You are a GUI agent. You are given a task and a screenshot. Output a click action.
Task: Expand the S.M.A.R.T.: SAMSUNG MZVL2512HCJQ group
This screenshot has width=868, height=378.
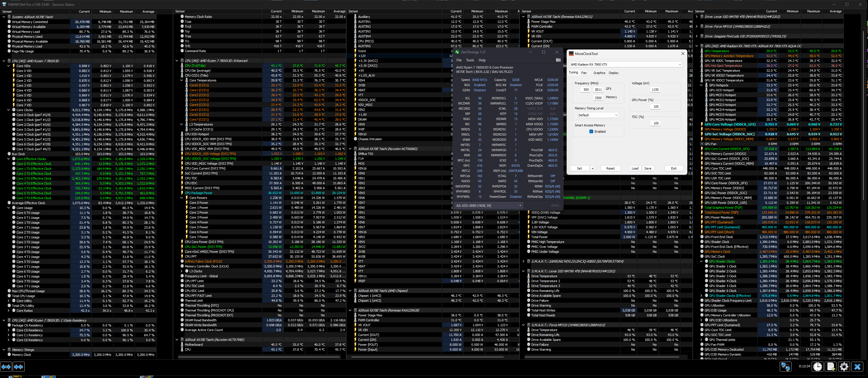(523, 261)
